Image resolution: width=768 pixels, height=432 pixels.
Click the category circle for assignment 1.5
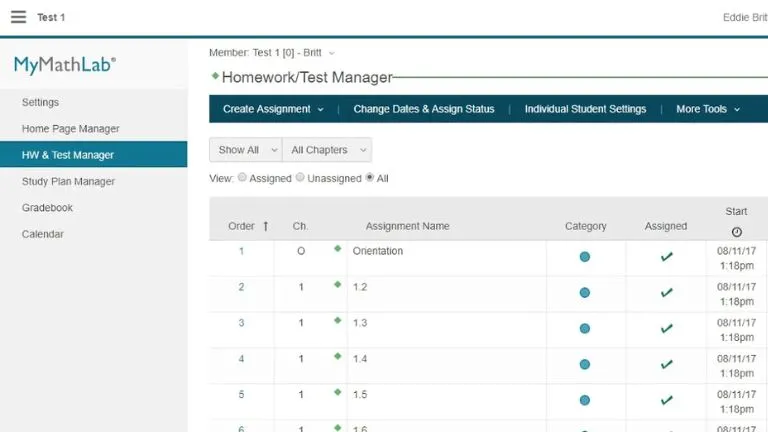(x=585, y=400)
